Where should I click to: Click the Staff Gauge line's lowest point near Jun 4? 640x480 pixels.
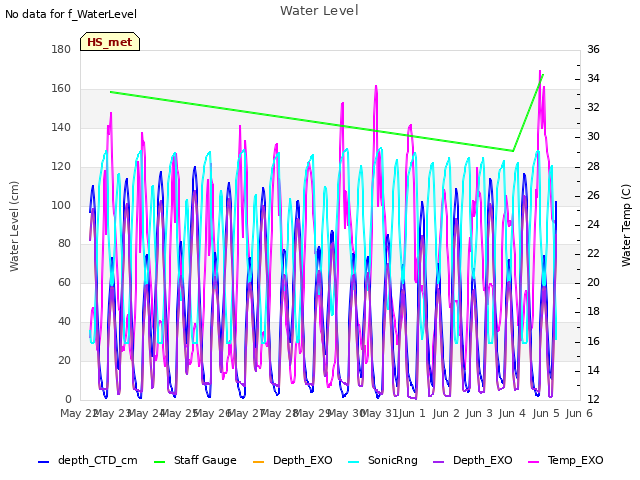(x=513, y=151)
